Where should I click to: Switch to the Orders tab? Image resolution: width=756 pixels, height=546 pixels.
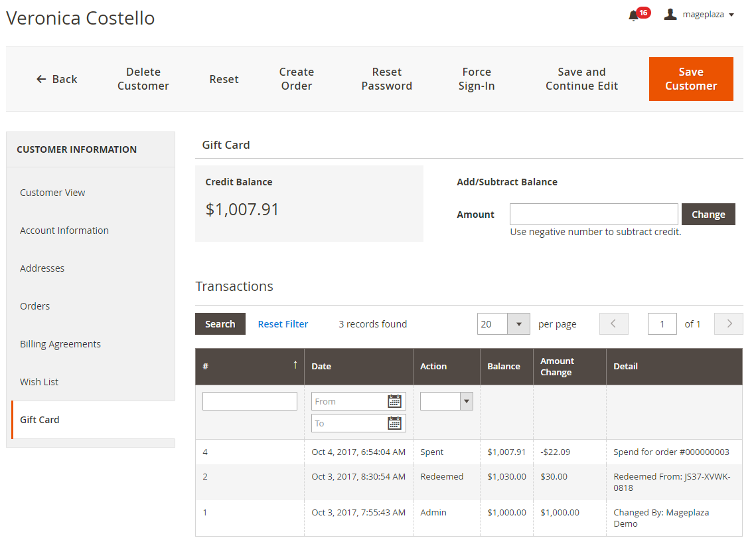click(35, 306)
